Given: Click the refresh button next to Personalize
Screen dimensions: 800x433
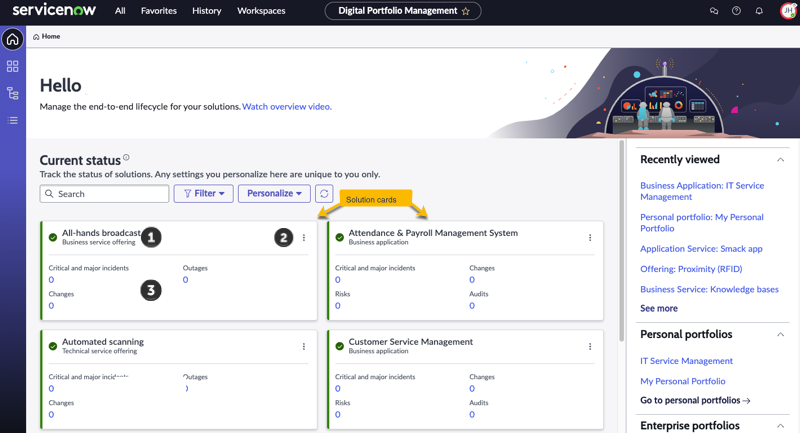Looking at the screenshot, I should [x=324, y=194].
